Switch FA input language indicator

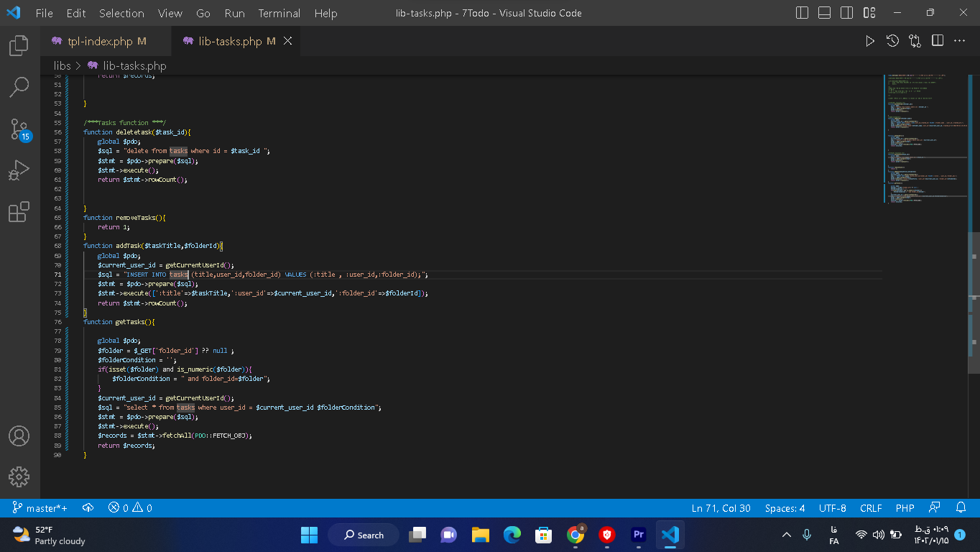point(834,535)
